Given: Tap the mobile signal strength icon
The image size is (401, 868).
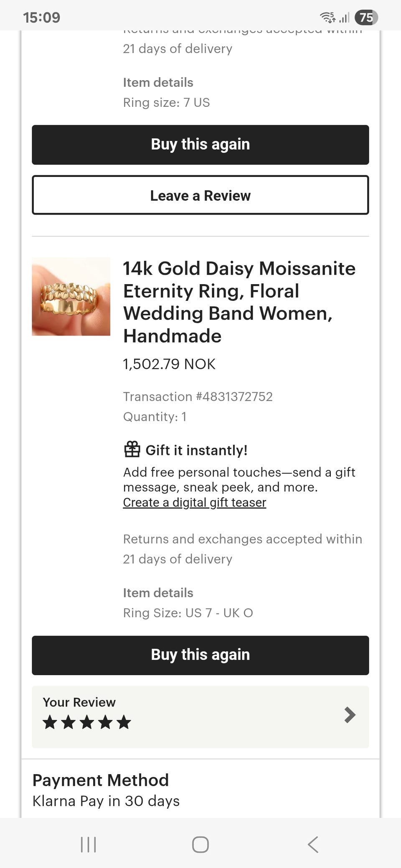Looking at the screenshot, I should tap(344, 18).
